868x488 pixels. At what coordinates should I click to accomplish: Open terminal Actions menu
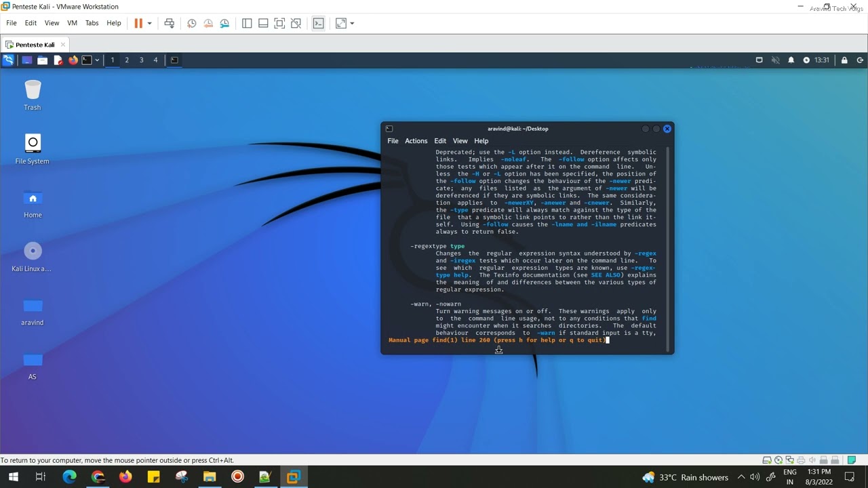(416, 141)
